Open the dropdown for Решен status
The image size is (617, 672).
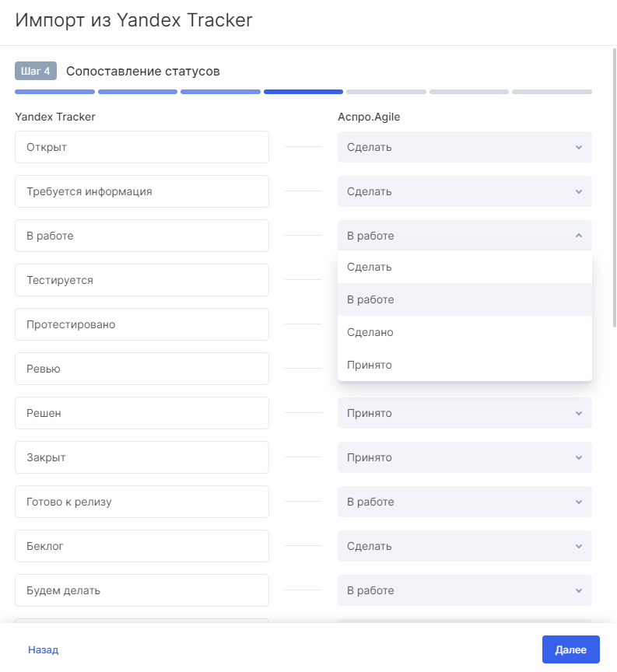pos(465,413)
